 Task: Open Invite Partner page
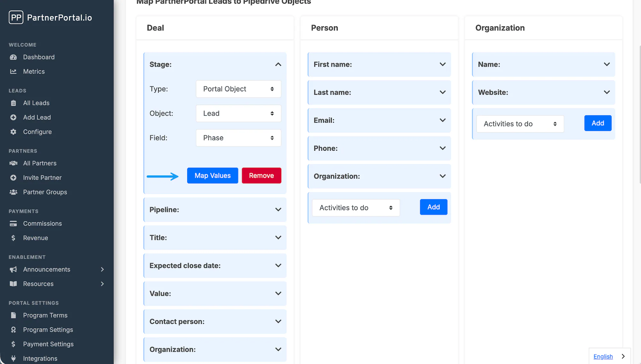(x=42, y=177)
